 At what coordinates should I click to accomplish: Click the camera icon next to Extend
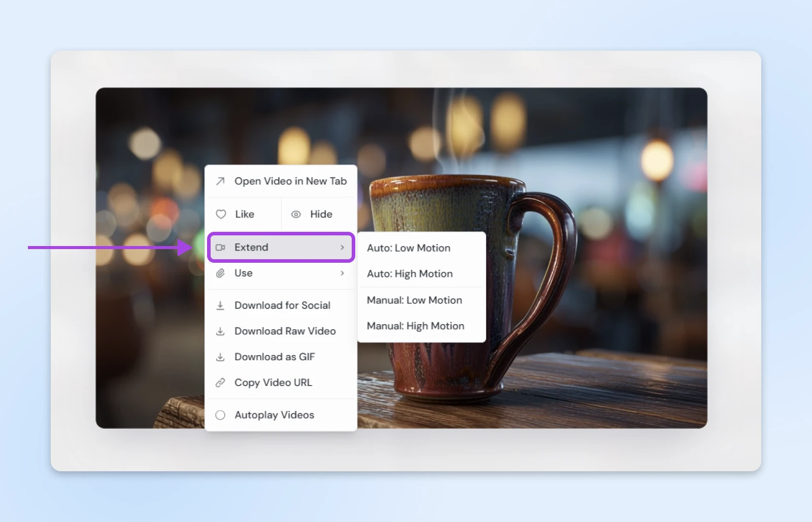pos(220,248)
